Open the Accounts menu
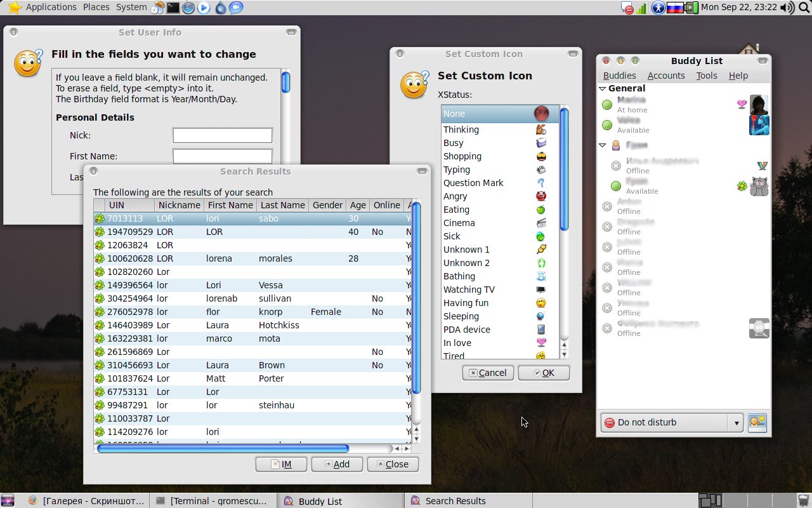The width and height of the screenshot is (812, 508). click(666, 76)
